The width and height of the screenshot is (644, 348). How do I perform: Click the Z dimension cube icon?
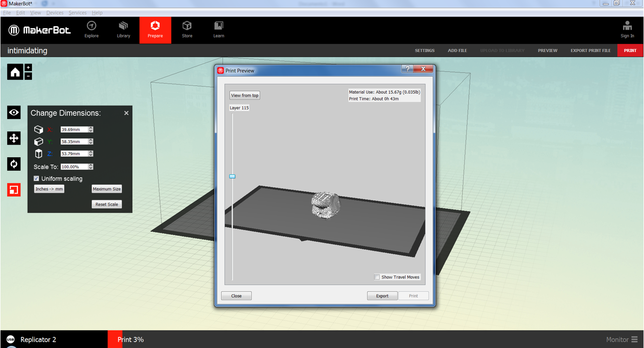click(x=38, y=153)
